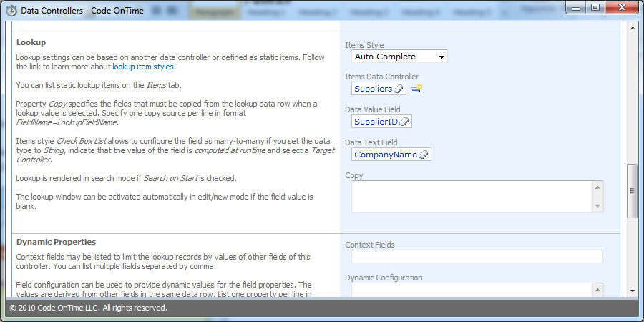Follow the lookup item styles link
The width and height of the screenshot is (644, 322).
143,67
